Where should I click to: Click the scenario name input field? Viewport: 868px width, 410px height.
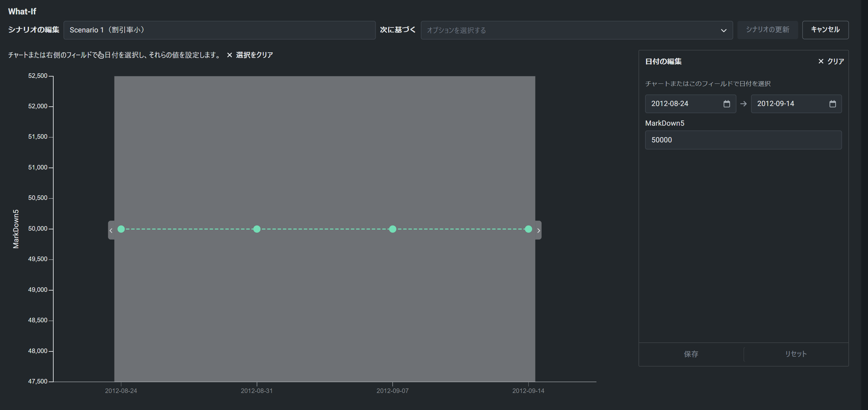coord(219,30)
